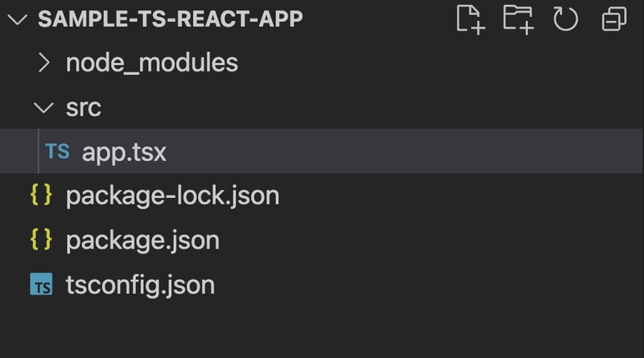Click the braces icon of package.json
The image size is (644, 358).
41,240
